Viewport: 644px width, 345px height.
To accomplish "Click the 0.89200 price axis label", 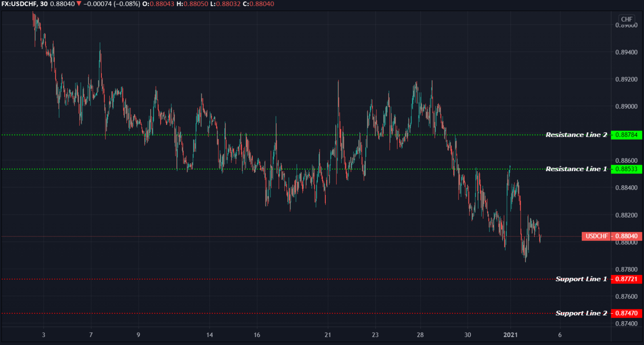I will 627,79.
